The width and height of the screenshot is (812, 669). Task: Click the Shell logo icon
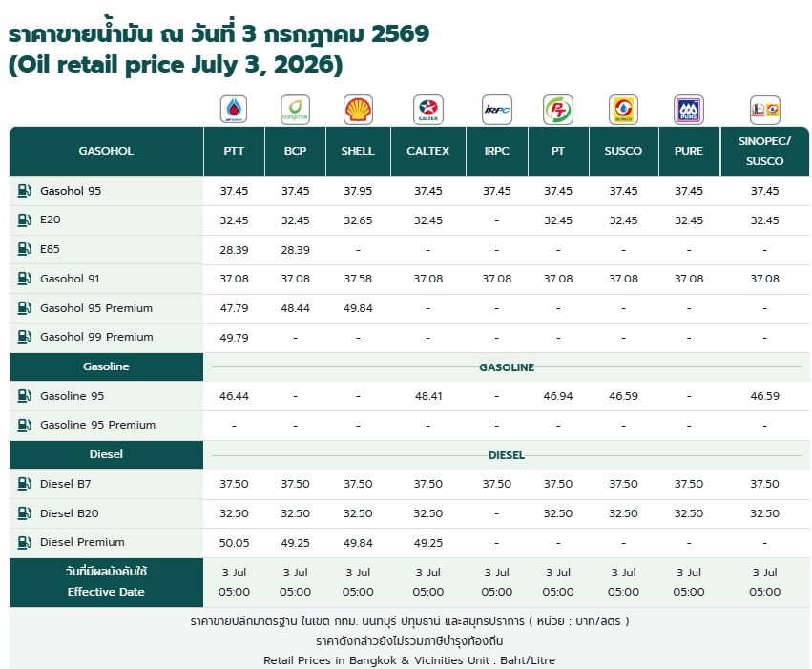[x=358, y=109]
